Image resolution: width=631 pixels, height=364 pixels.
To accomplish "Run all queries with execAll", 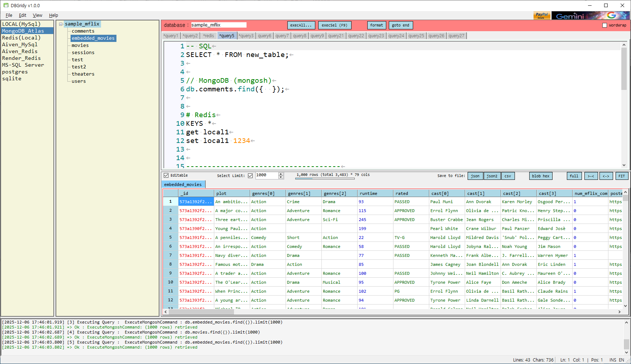I will click(x=301, y=25).
